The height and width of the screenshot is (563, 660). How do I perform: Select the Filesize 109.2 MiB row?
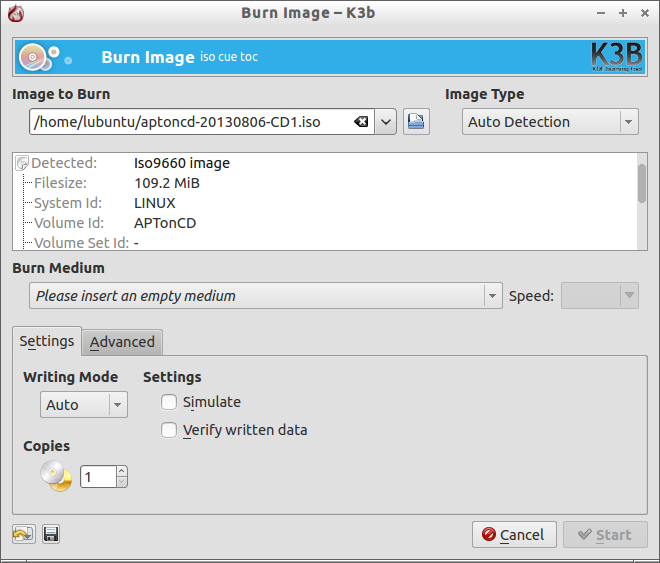[x=325, y=183]
